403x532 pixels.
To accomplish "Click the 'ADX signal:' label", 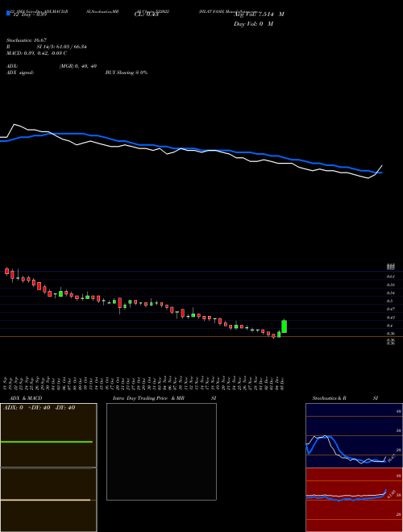I will click(x=20, y=73).
